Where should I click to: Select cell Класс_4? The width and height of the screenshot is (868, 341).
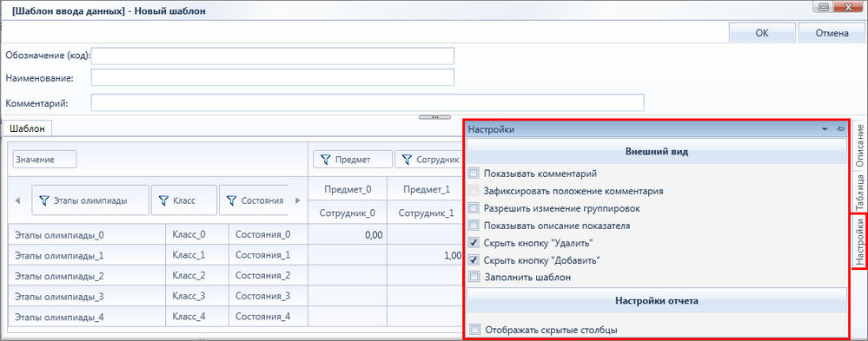(197, 317)
